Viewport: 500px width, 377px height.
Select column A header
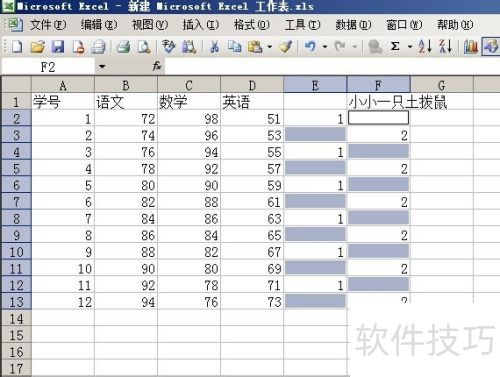(63, 85)
